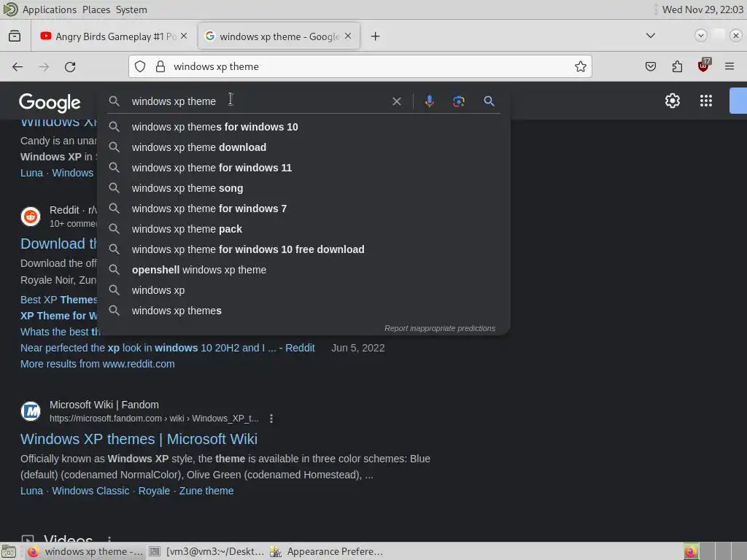Click into the Google search field

click(258, 101)
